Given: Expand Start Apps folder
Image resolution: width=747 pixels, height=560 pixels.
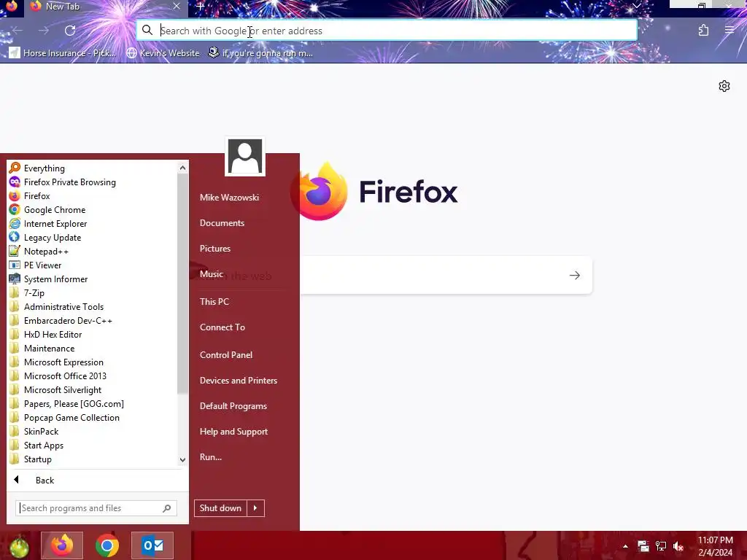Looking at the screenshot, I should (x=43, y=445).
